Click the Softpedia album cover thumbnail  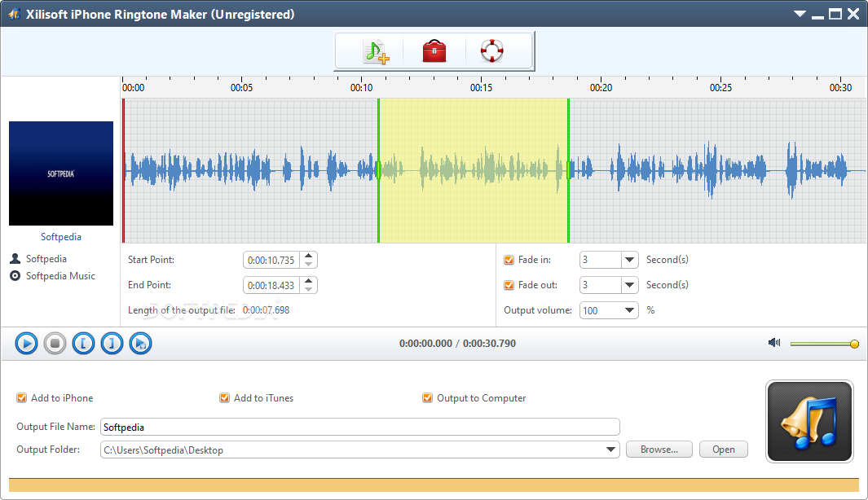[x=61, y=173]
